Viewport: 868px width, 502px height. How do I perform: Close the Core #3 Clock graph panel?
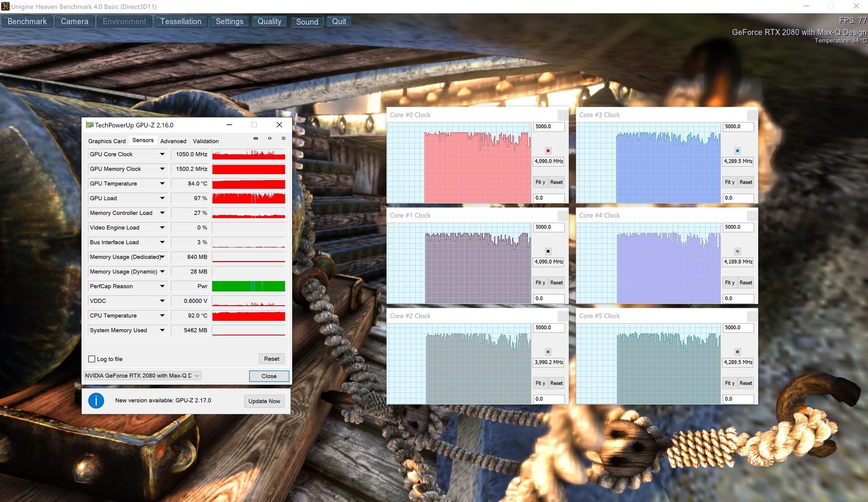tap(752, 115)
